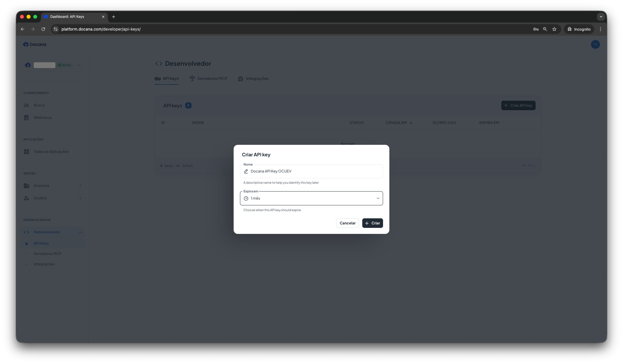This screenshot has width=623, height=364.
Task: Click the Criar button in dialog
Action: click(373, 223)
